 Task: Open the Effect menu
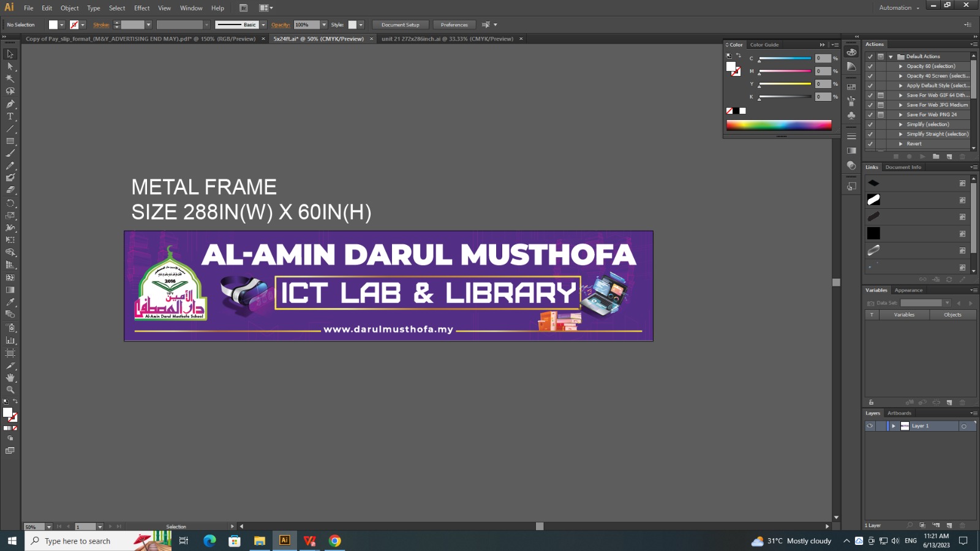coord(142,8)
